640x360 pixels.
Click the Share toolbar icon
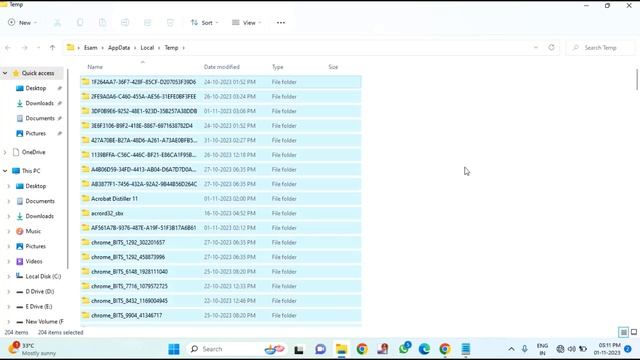pos(147,23)
